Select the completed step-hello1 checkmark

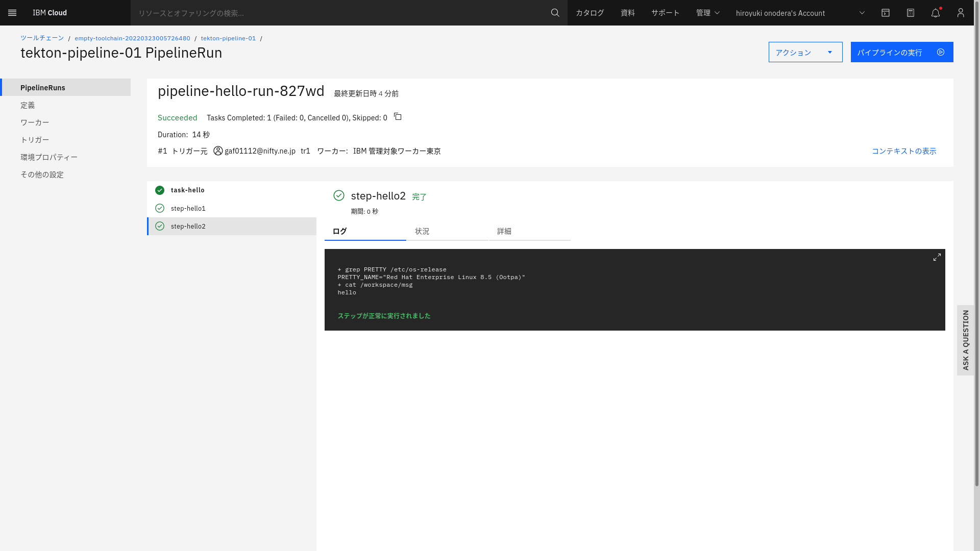point(159,208)
